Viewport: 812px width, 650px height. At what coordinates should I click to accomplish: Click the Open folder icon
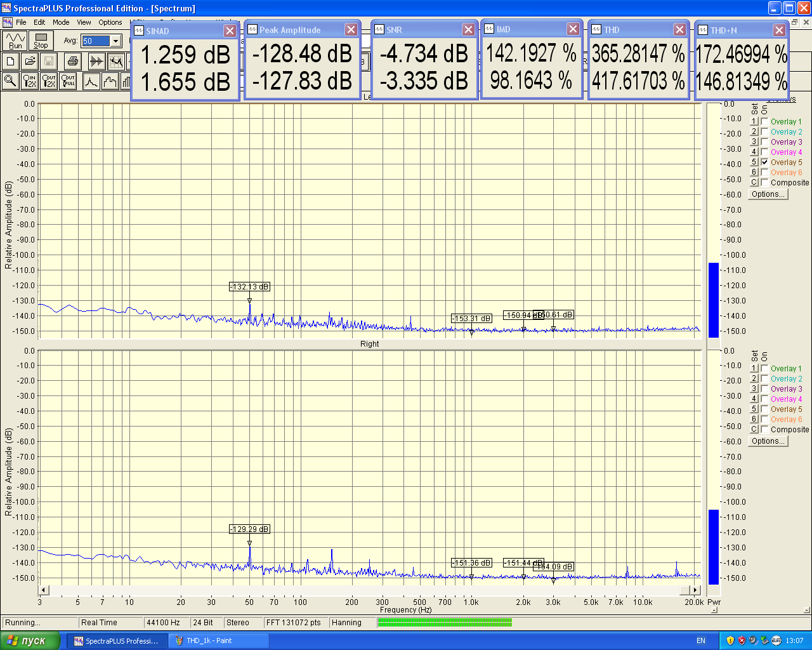point(30,62)
